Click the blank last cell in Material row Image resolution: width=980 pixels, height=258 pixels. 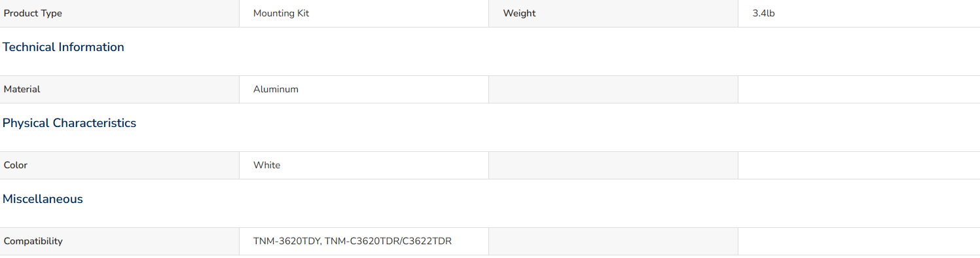[859, 89]
